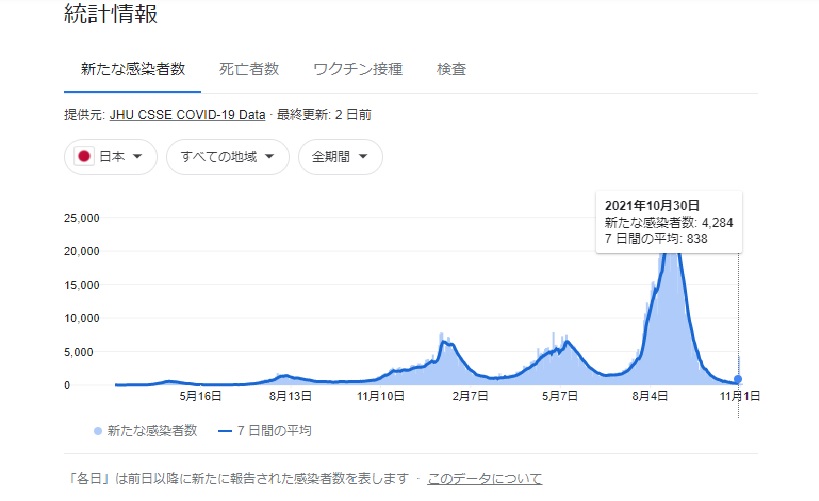Click the 25,000 y-axis label
This screenshot has height=501, width=819.
point(82,218)
